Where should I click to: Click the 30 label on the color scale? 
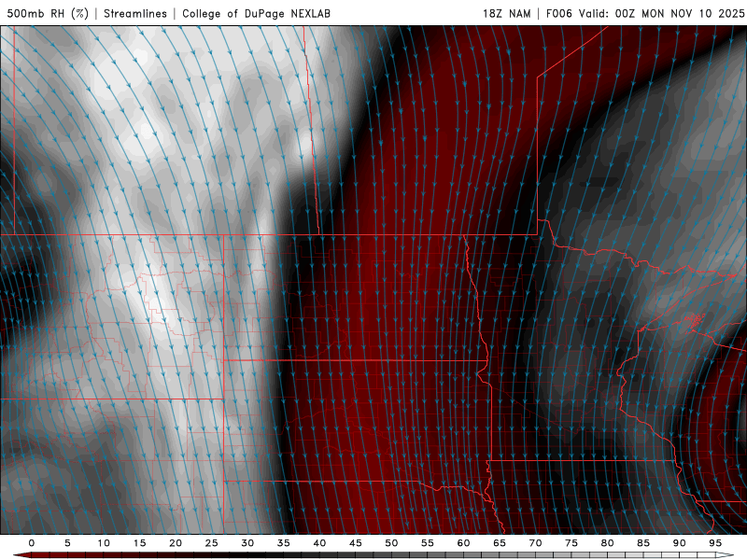click(247, 543)
